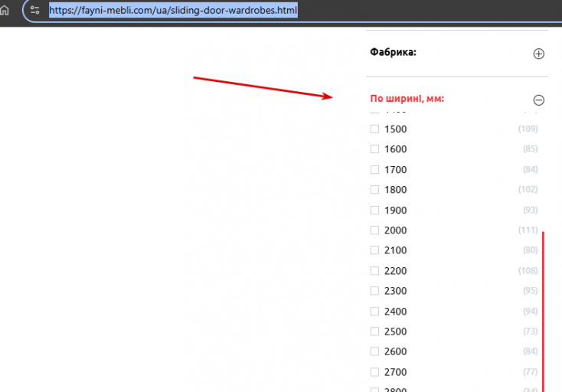Check the 1600 width checkbox

(374, 149)
